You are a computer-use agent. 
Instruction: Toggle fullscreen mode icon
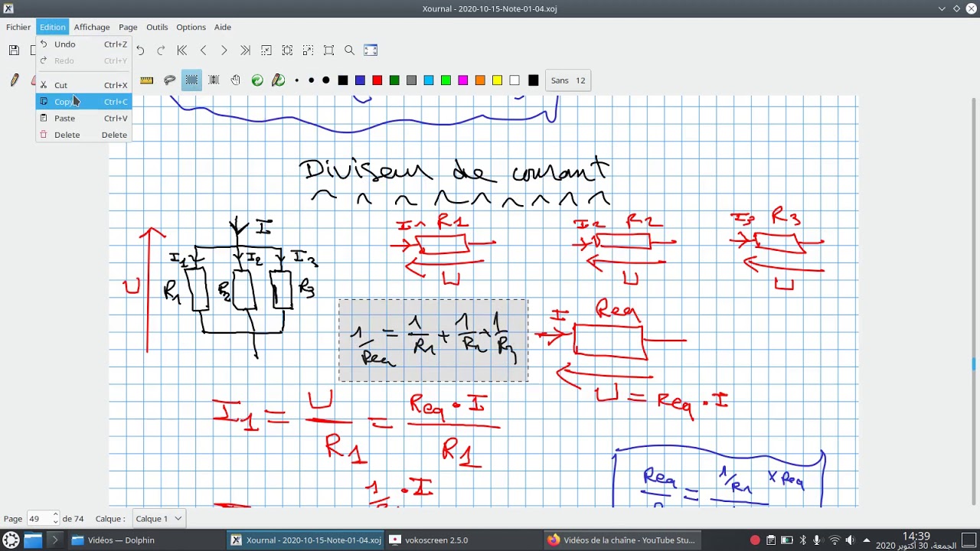click(x=371, y=51)
